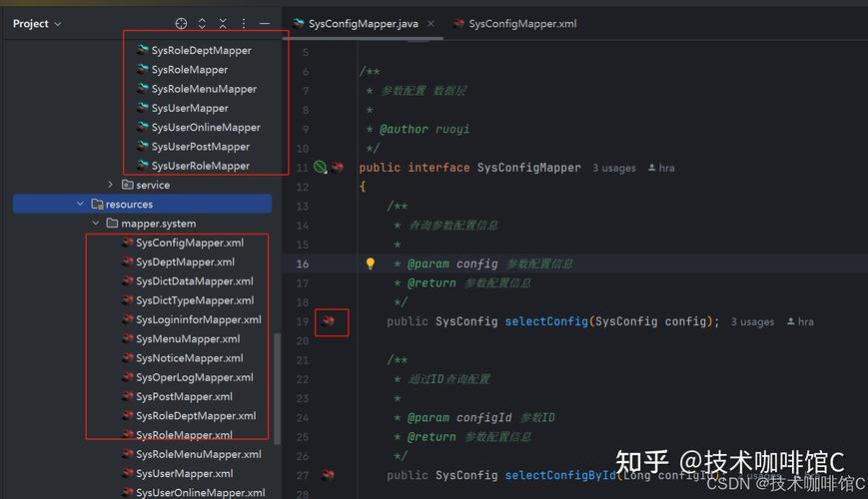Click line number 16 in gutter
The width and height of the screenshot is (868, 499).
click(x=303, y=263)
